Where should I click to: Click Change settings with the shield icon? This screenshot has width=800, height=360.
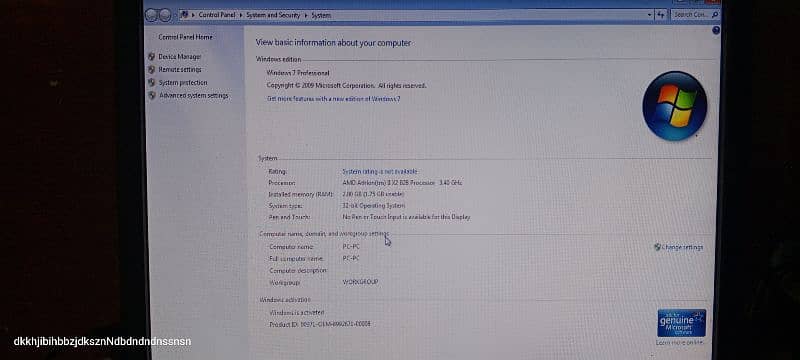pyautogui.click(x=679, y=247)
